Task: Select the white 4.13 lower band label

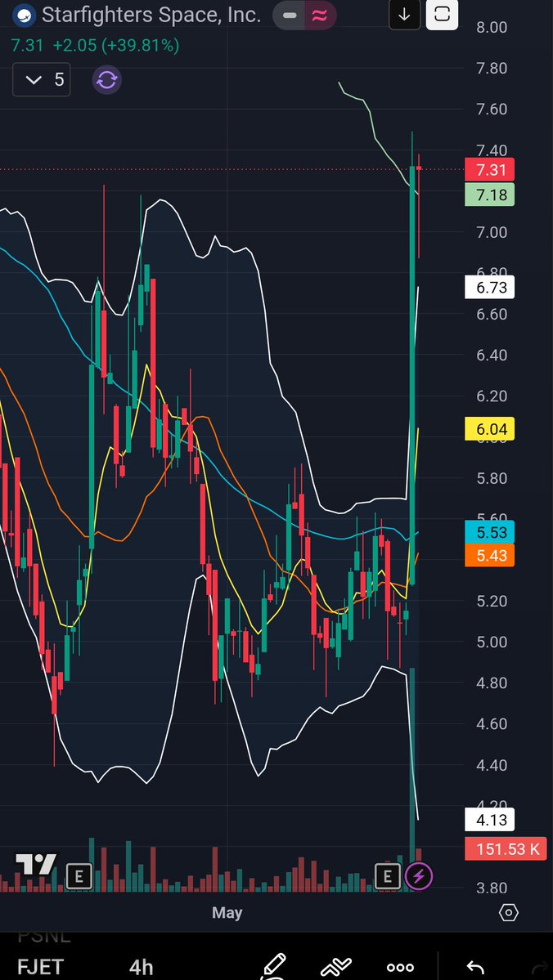Action: click(x=490, y=819)
